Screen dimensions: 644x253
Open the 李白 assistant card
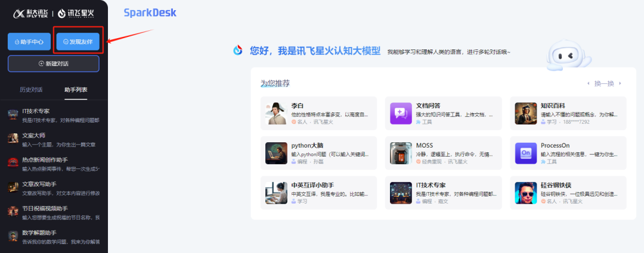318,114
